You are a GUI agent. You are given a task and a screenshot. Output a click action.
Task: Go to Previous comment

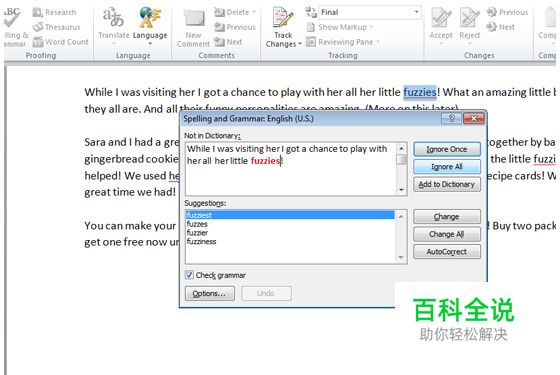coord(235,27)
